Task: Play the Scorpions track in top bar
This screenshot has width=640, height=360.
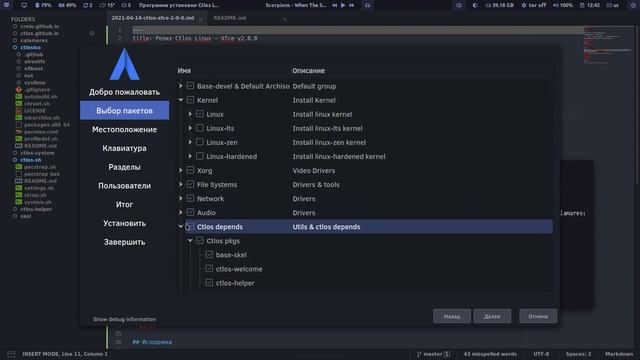Action: pos(343,5)
